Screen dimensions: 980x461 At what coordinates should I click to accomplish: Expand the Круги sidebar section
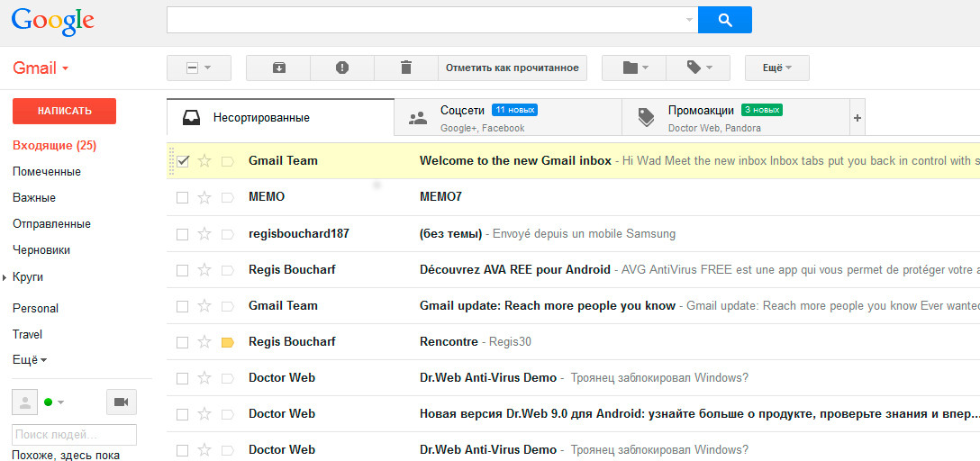[x=27, y=277]
